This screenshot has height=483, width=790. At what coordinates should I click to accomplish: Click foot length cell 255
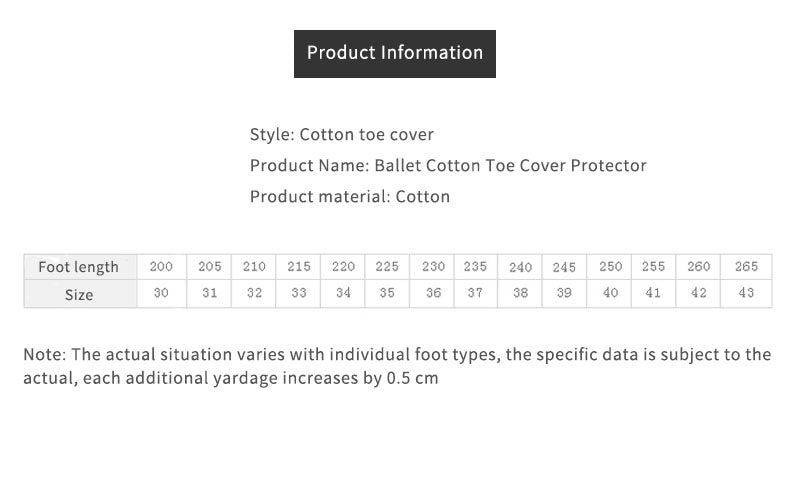[x=653, y=267]
